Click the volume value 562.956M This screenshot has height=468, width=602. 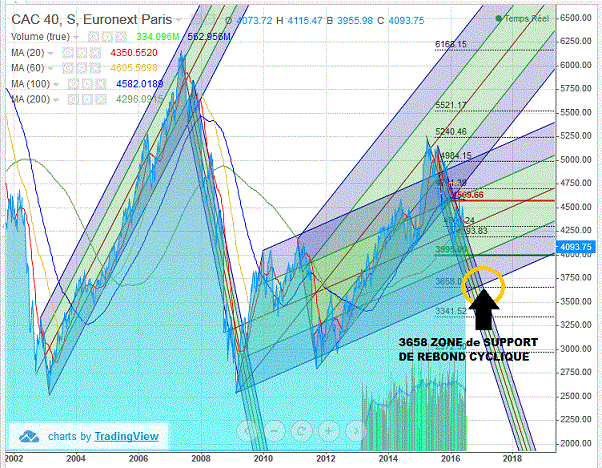tap(209, 37)
